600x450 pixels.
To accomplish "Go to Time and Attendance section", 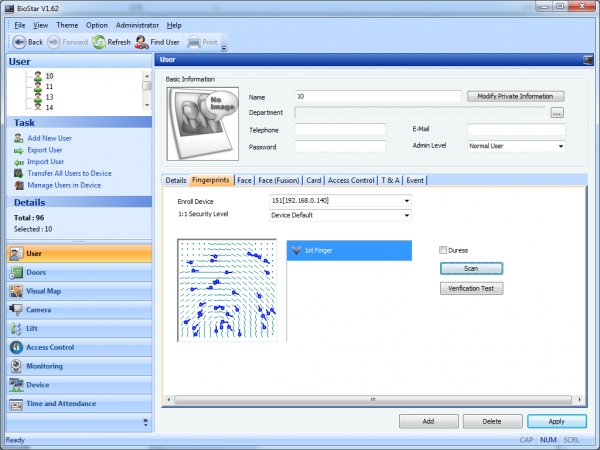I will (61, 404).
